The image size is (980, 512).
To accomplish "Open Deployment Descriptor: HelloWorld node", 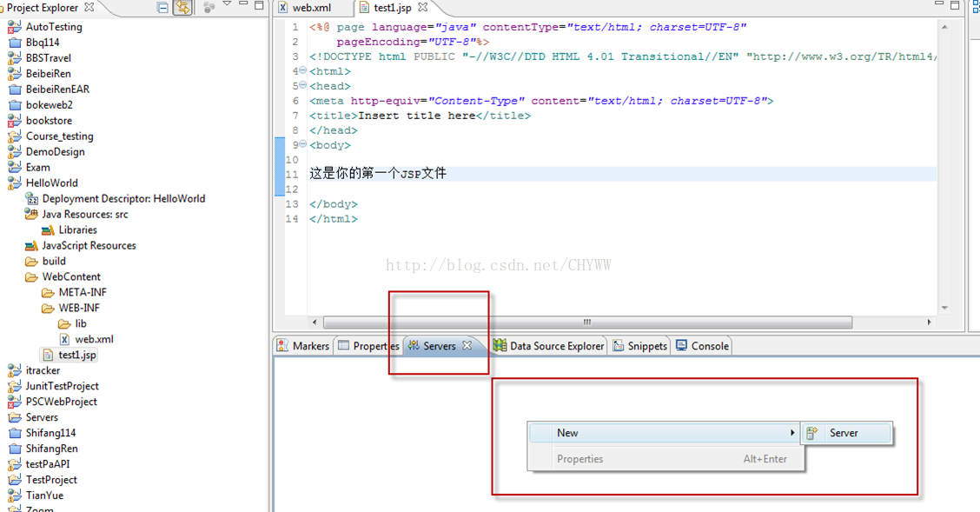I will [123, 199].
